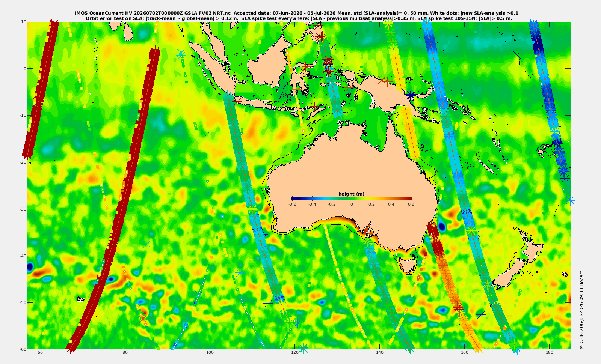
Task: Click the "© CSIRO 06-Jul-2026 09:33 Hobart" credit text
Action: pyautogui.click(x=581, y=310)
